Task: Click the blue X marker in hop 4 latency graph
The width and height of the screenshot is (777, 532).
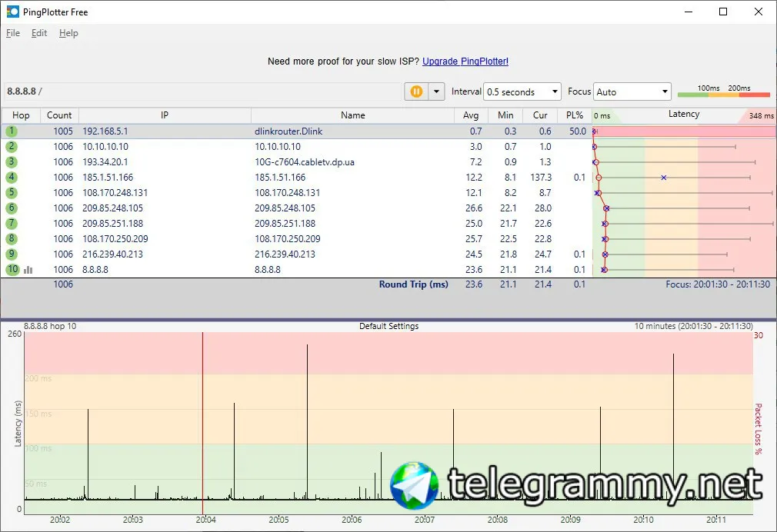Action: coord(663,178)
